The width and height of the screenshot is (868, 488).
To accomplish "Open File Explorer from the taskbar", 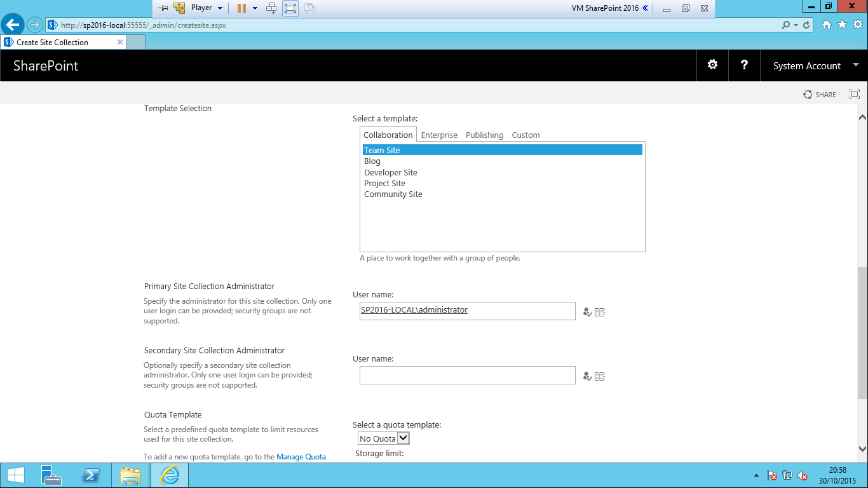I will pos(130,475).
